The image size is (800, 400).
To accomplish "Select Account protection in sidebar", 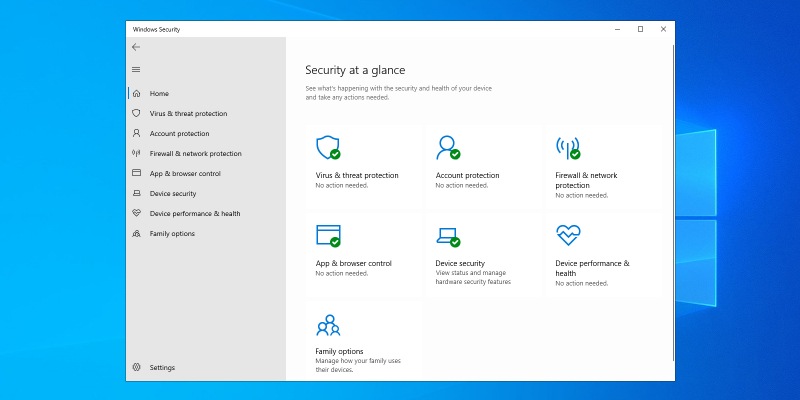I will [x=179, y=133].
